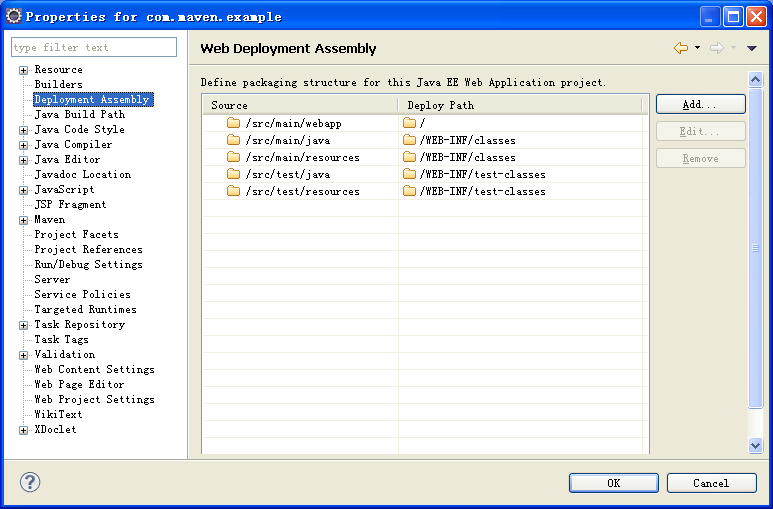
Task: Click the Eclipse icon in the title bar
Action: 13,16
